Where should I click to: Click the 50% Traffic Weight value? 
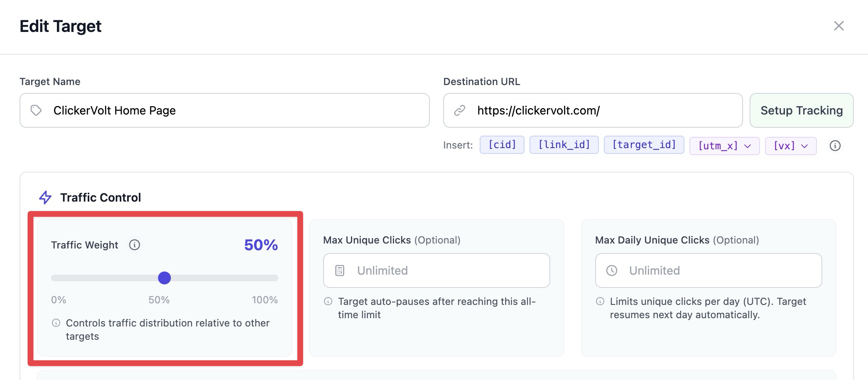tap(261, 245)
